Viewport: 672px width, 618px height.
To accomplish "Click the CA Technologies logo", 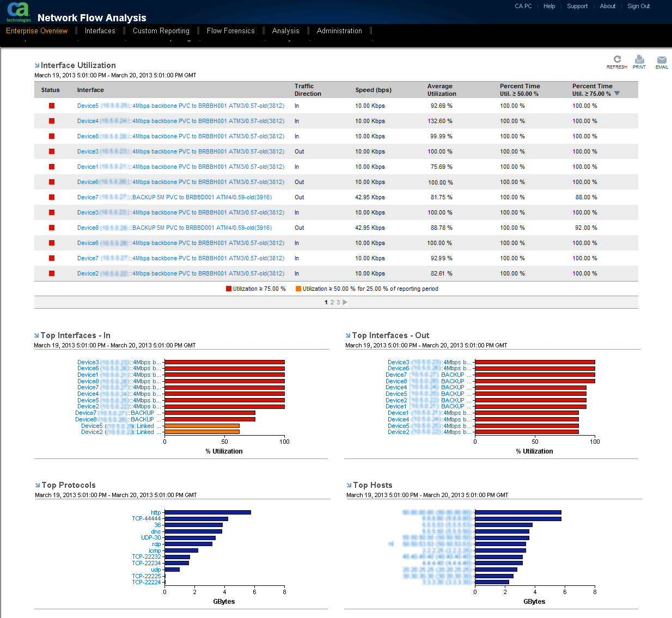I will point(19,11).
